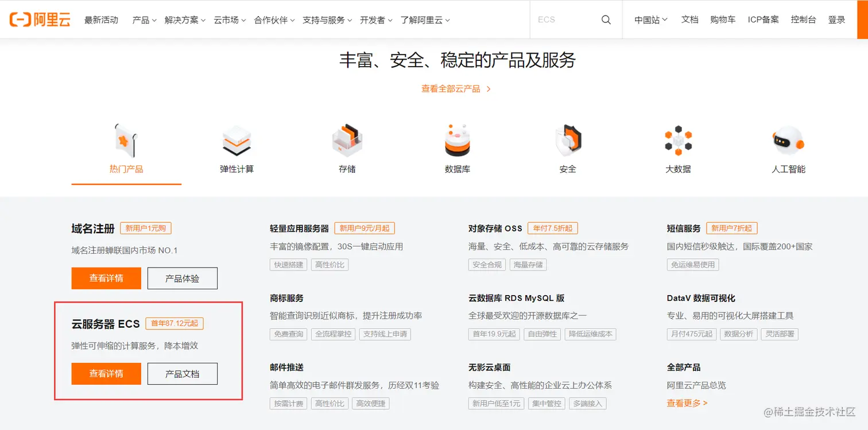The image size is (868, 430).
Task: Open 邮件推送 product
Action: click(x=286, y=367)
